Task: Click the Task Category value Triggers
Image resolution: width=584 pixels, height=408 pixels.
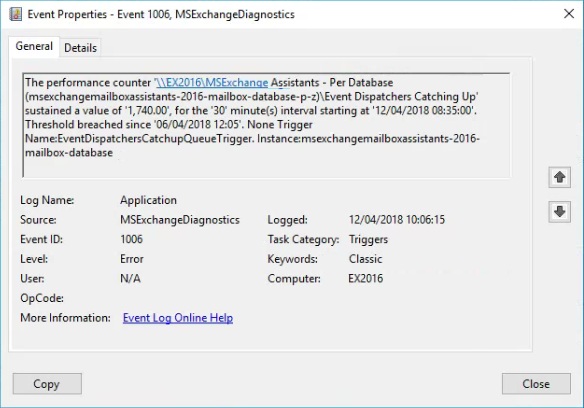Action: (368, 239)
